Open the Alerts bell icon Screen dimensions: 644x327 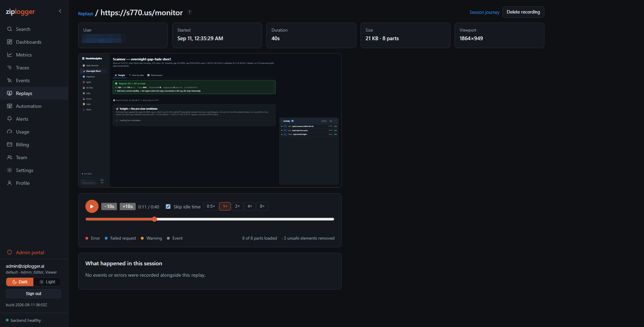[10, 119]
